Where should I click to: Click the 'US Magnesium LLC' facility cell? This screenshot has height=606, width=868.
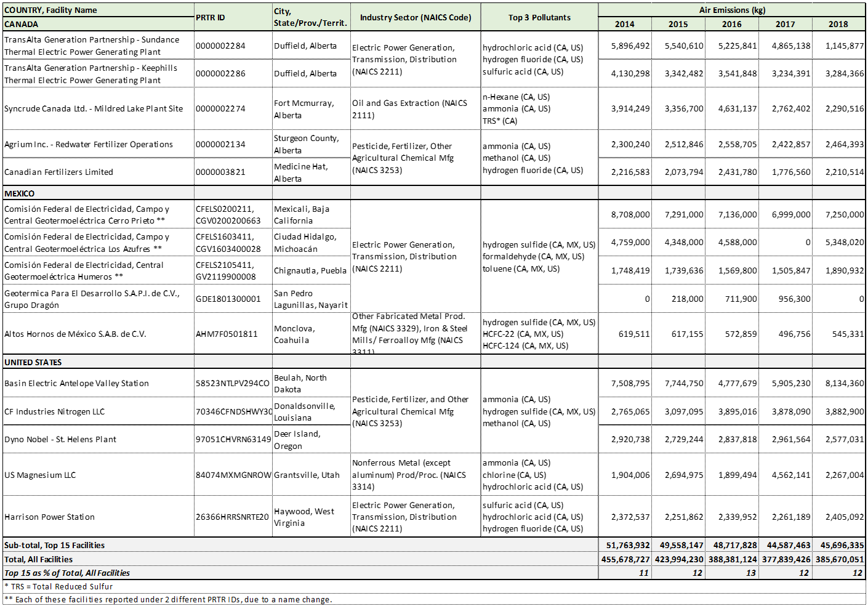click(40, 475)
